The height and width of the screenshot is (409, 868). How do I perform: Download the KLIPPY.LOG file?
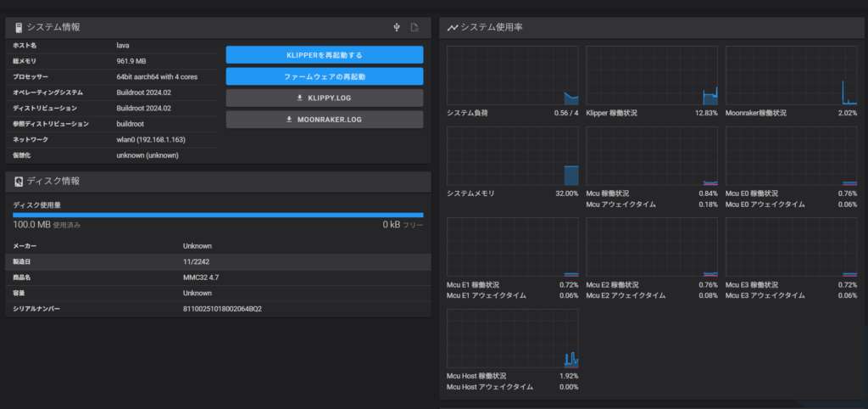324,98
